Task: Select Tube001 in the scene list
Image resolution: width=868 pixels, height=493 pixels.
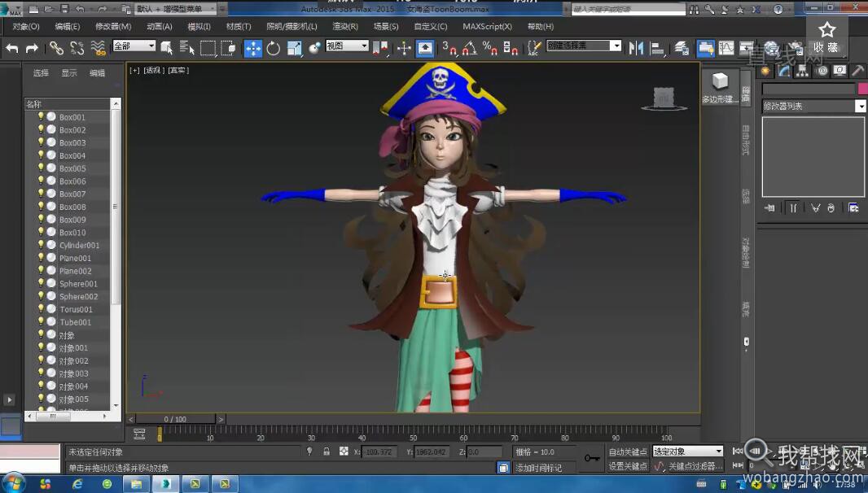Action: pos(75,322)
